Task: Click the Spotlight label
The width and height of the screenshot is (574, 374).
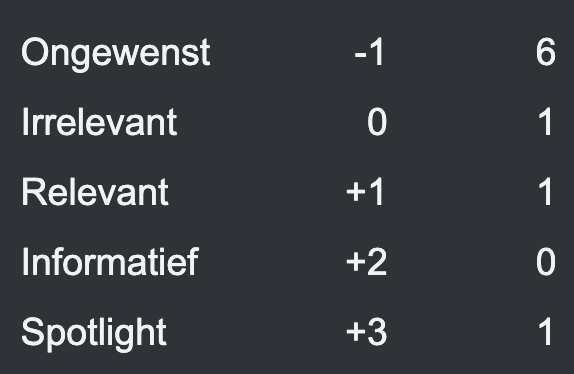Action: click(94, 334)
